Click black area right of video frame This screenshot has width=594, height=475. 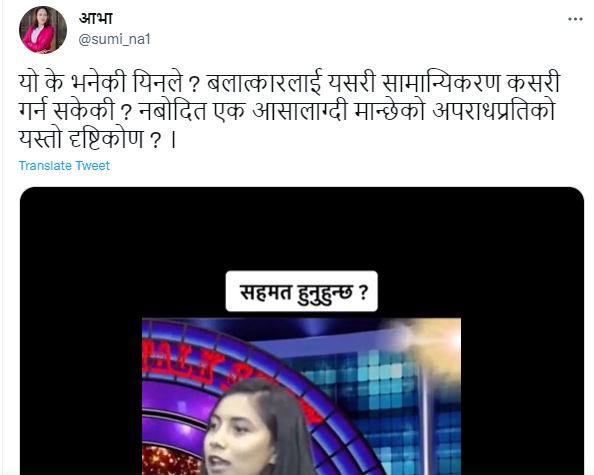point(522,379)
